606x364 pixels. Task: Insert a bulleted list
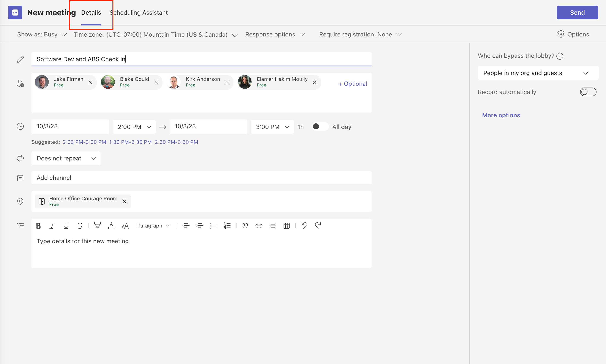pos(213,225)
